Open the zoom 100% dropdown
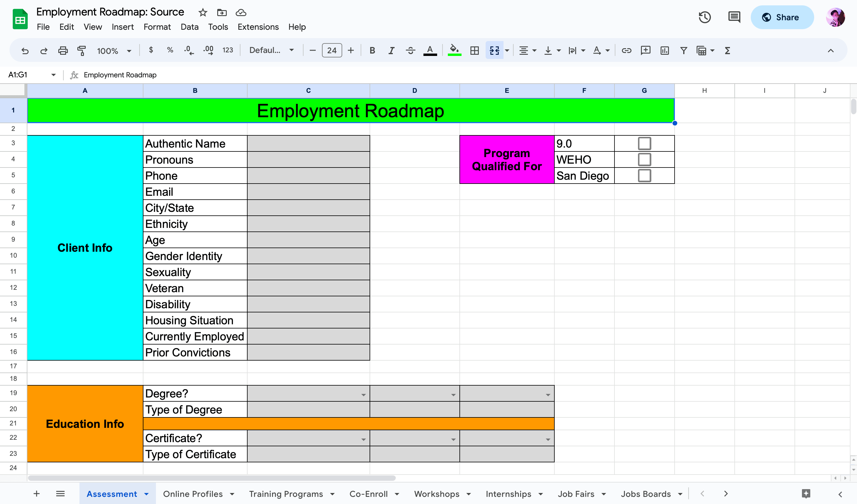Viewport: 857px width, 504px height. (x=114, y=51)
